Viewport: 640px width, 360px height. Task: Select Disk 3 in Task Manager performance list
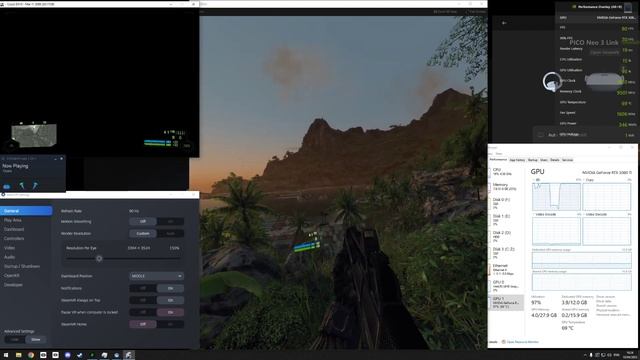point(506,253)
